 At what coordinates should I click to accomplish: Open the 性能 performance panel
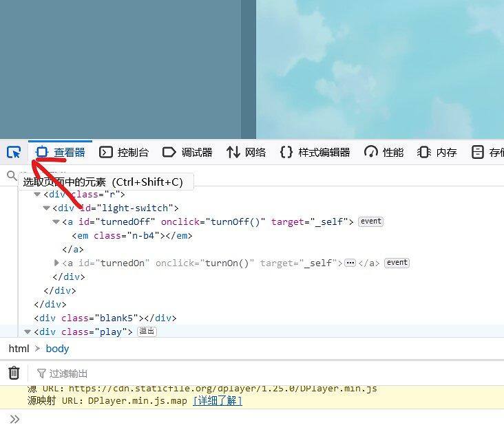point(384,152)
